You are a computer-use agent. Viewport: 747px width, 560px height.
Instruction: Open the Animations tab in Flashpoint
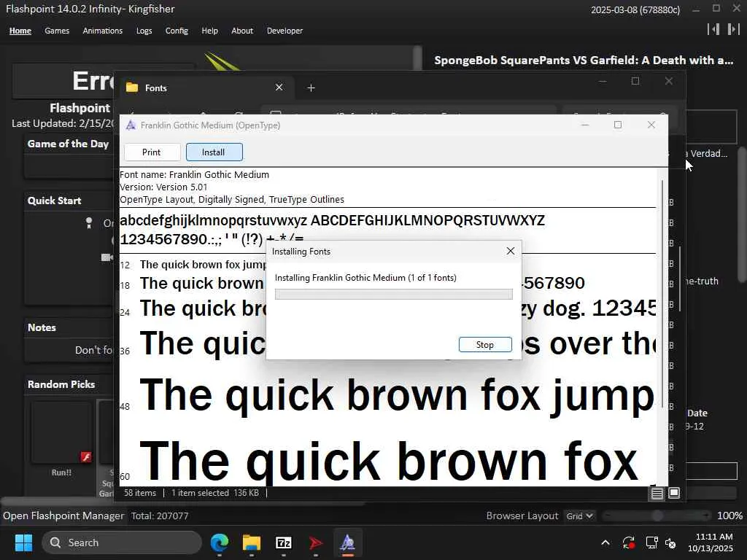pos(102,31)
